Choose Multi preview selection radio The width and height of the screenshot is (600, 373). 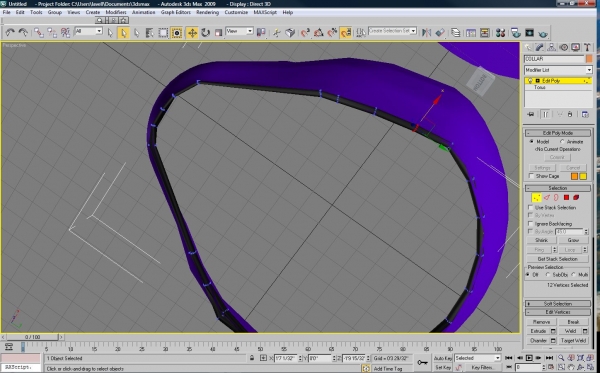pyautogui.click(x=573, y=275)
